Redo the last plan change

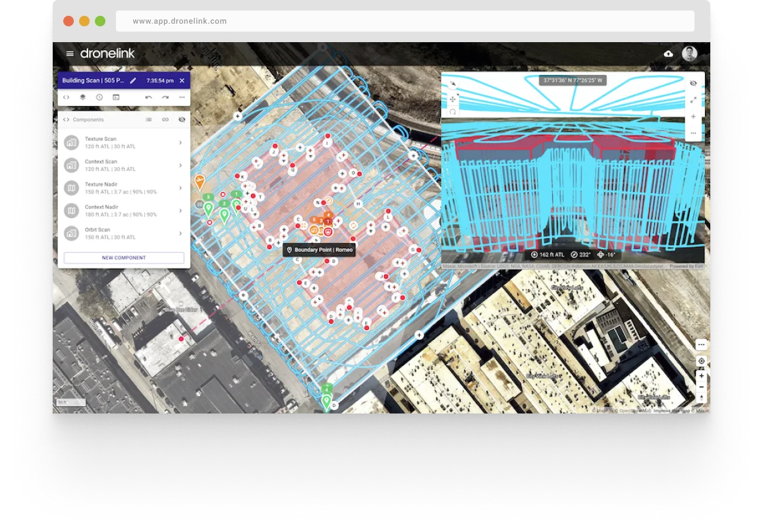[165, 97]
